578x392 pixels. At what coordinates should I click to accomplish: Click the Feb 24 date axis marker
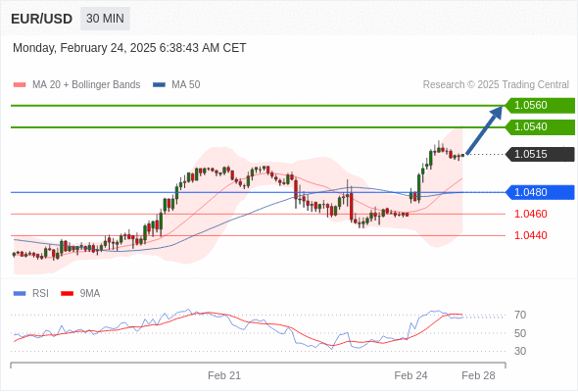[x=410, y=375]
